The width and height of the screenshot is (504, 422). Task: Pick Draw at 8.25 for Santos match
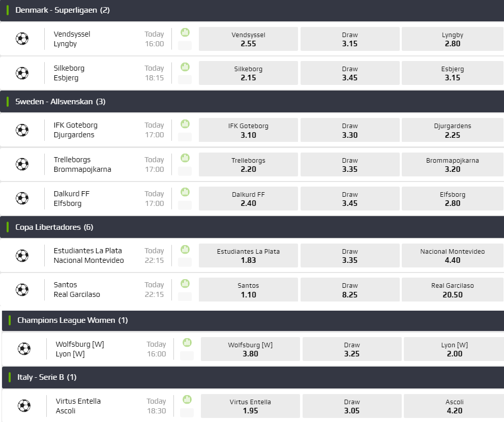pos(350,290)
